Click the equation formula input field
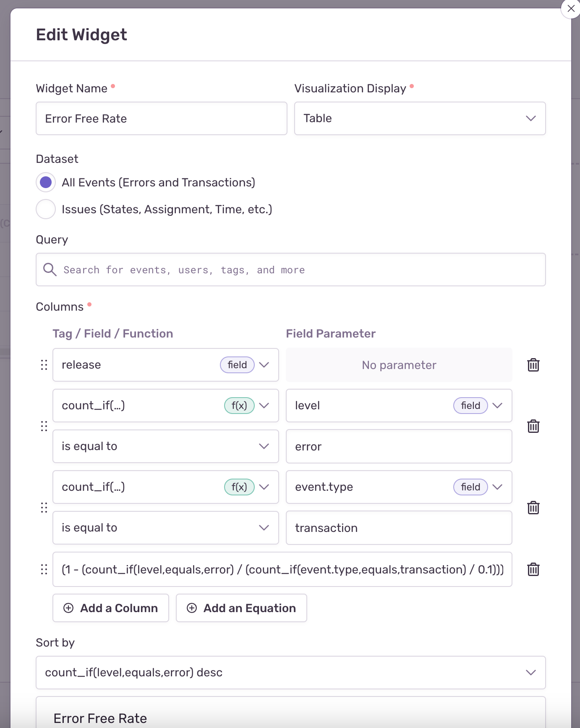Image resolution: width=580 pixels, height=728 pixels. (x=282, y=569)
